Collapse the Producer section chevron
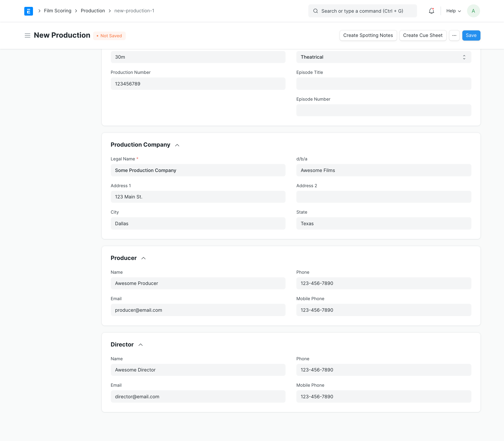504x441 pixels. 143,258
